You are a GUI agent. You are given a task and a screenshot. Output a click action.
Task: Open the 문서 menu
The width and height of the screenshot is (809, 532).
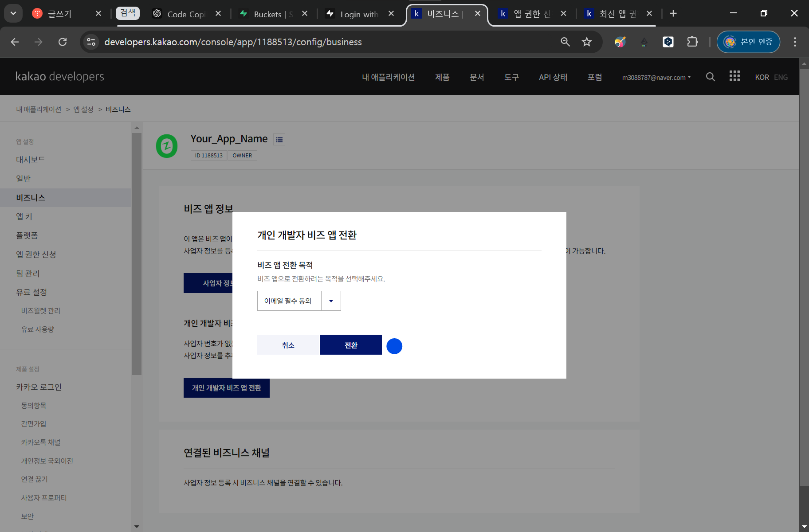coord(477,77)
